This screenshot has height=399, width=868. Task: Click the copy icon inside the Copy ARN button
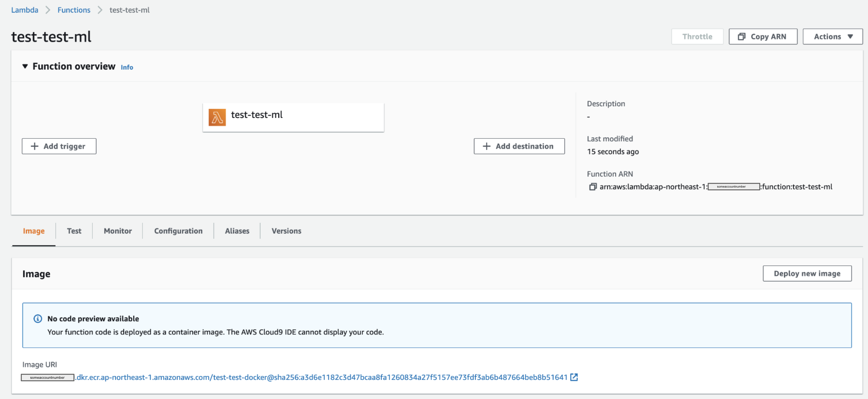click(742, 36)
